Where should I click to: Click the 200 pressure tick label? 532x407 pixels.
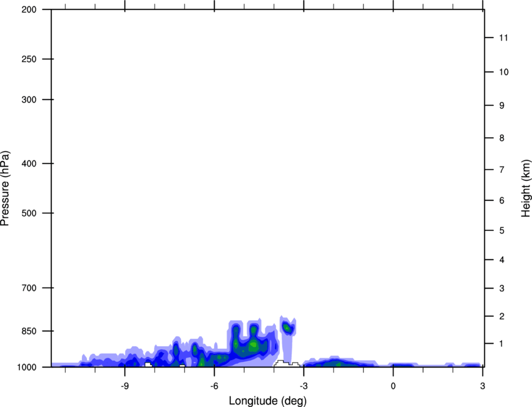pos(29,9)
